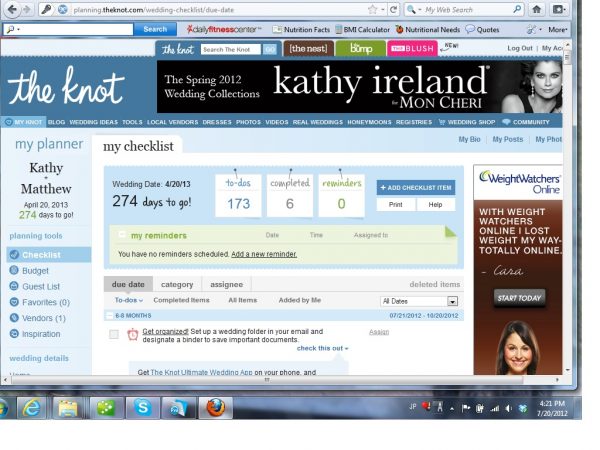Click the checklist Help button
The image size is (600, 450).
point(435,205)
